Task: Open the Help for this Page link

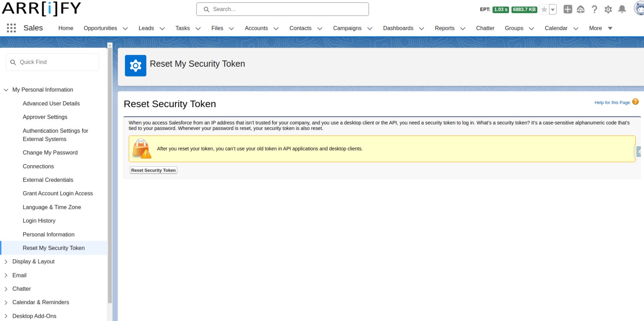Action: [612, 102]
